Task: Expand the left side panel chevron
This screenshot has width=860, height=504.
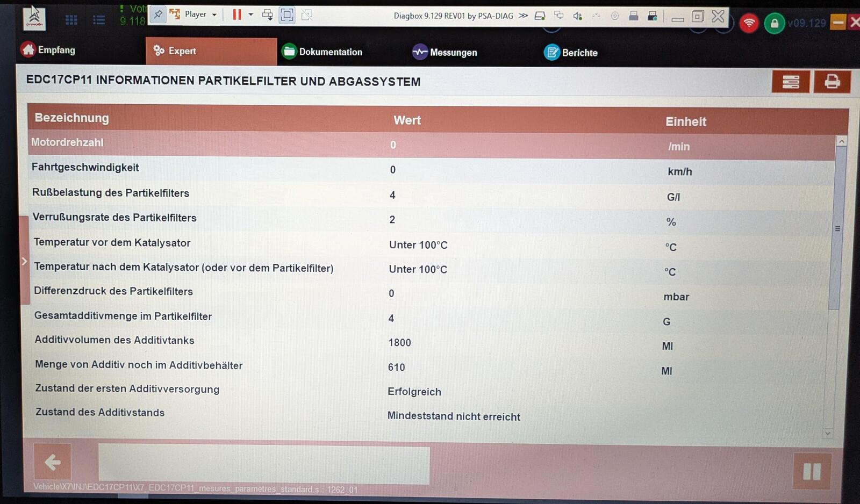Action: (x=24, y=261)
